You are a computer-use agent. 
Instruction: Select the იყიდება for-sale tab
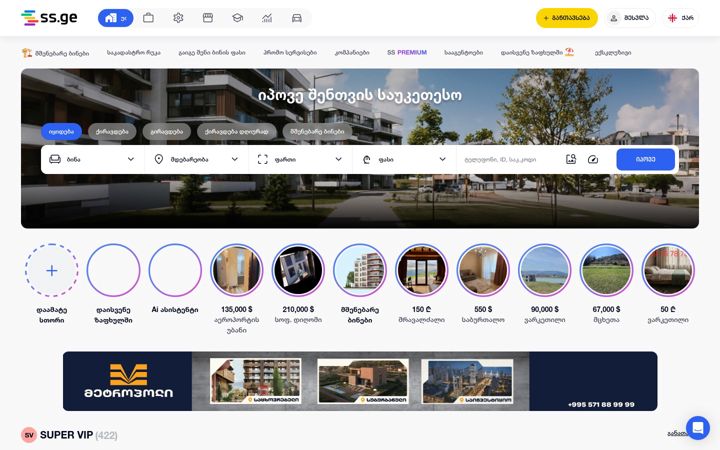[61, 131]
